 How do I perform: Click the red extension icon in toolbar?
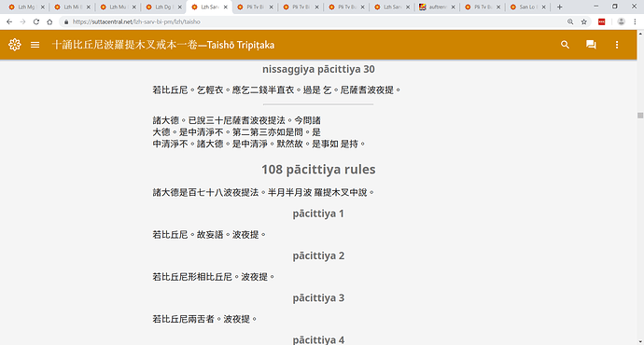(x=602, y=21)
